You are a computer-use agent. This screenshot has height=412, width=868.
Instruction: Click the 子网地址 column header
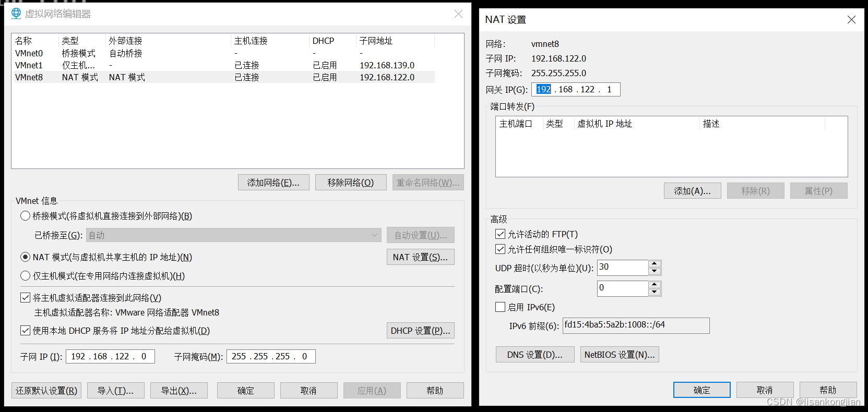pos(396,41)
